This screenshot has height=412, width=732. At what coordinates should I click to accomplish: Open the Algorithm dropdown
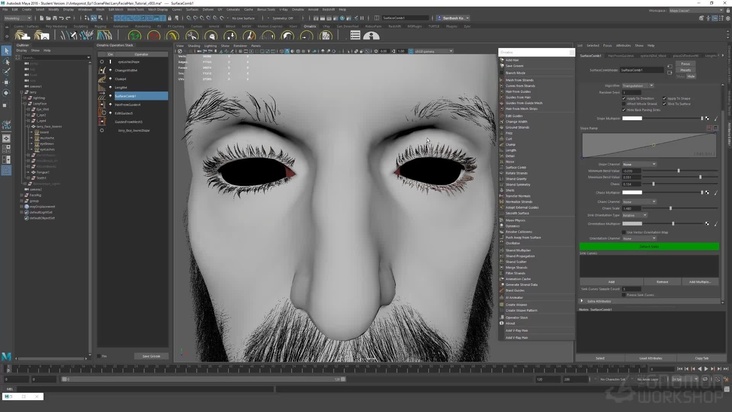(640, 86)
